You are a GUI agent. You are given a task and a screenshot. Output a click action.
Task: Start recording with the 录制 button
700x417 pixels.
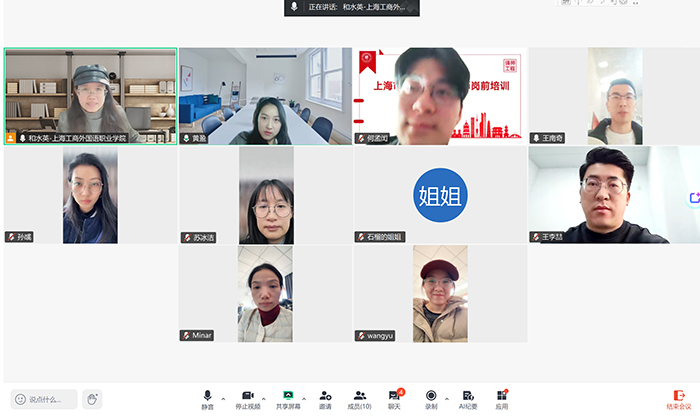(x=431, y=397)
